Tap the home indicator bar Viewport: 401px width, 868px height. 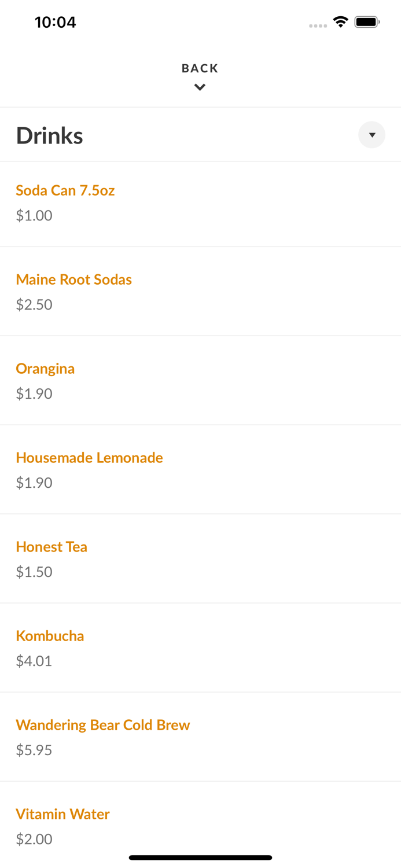click(200, 857)
